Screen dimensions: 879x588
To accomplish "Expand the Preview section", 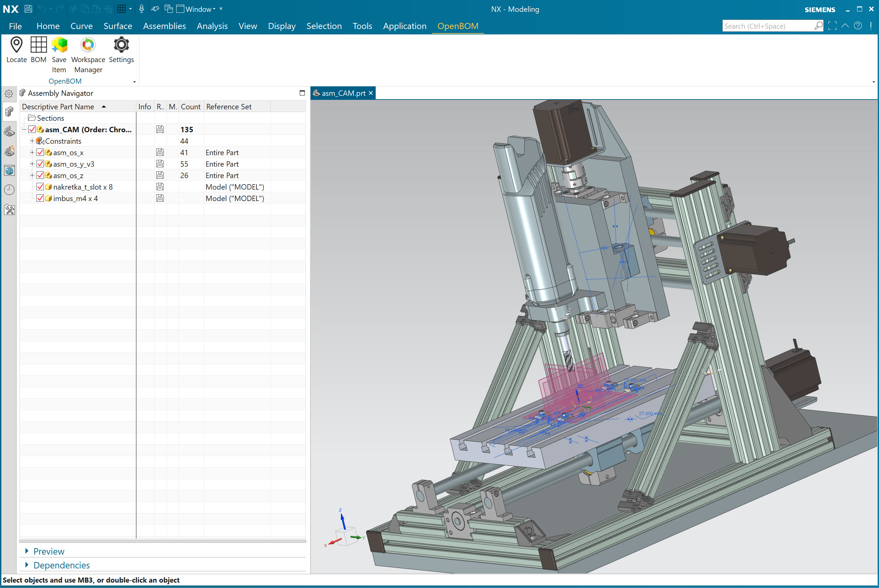I will point(27,551).
